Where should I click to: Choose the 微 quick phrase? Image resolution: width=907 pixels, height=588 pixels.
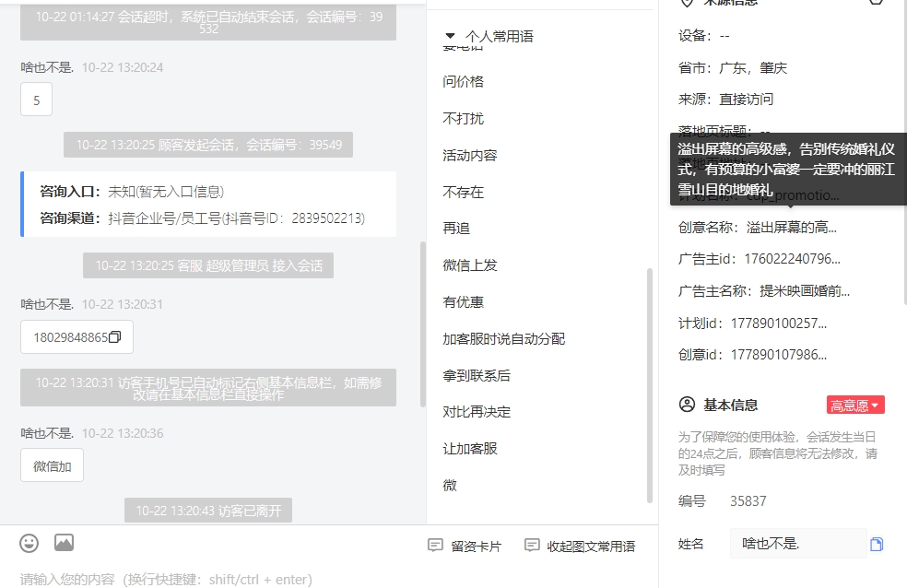pyautogui.click(x=450, y=485)
